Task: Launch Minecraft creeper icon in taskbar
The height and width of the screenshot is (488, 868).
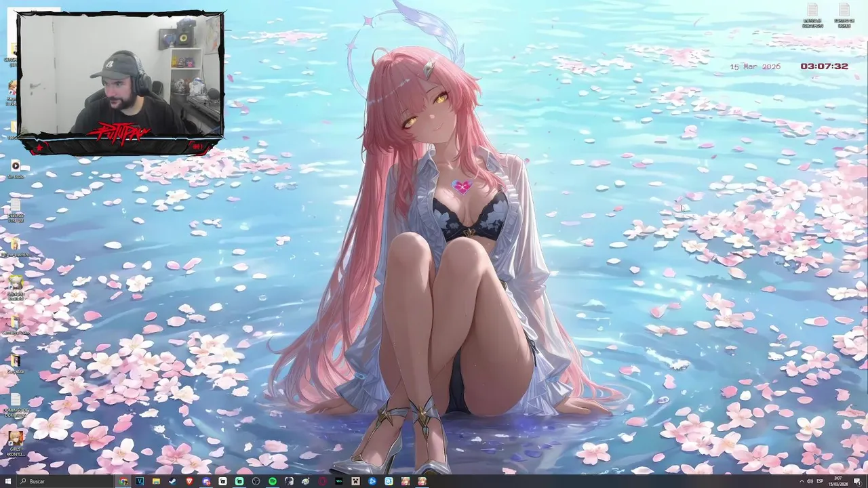Action: tap(355, 481)
